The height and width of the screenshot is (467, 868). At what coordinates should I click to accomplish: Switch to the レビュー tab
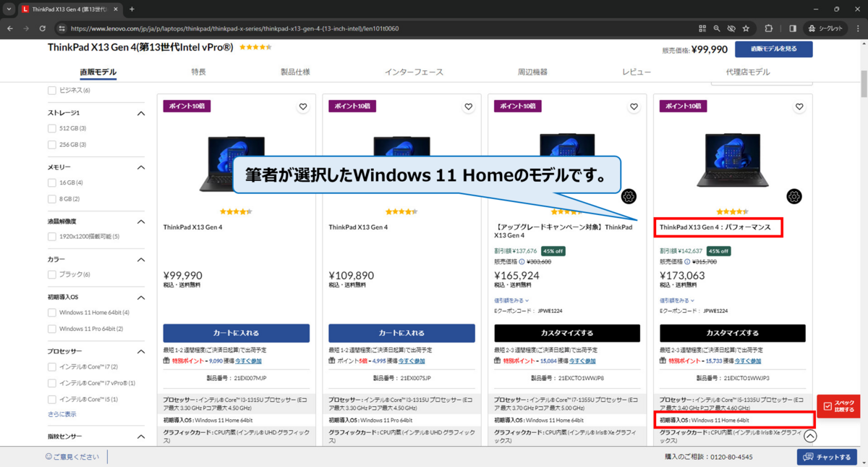pyautogui.click(x=637, y=72)
